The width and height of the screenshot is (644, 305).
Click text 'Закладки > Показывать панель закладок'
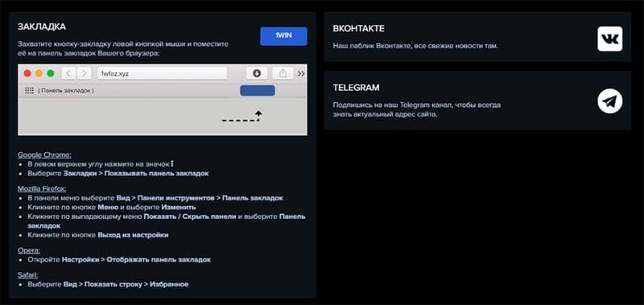[x=136, y=173]
